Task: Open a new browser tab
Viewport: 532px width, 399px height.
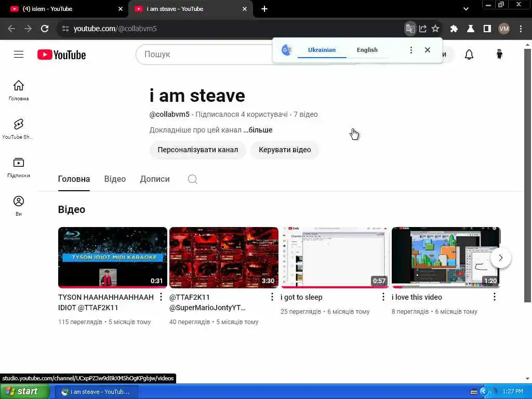Action: (x=264, y=9)
